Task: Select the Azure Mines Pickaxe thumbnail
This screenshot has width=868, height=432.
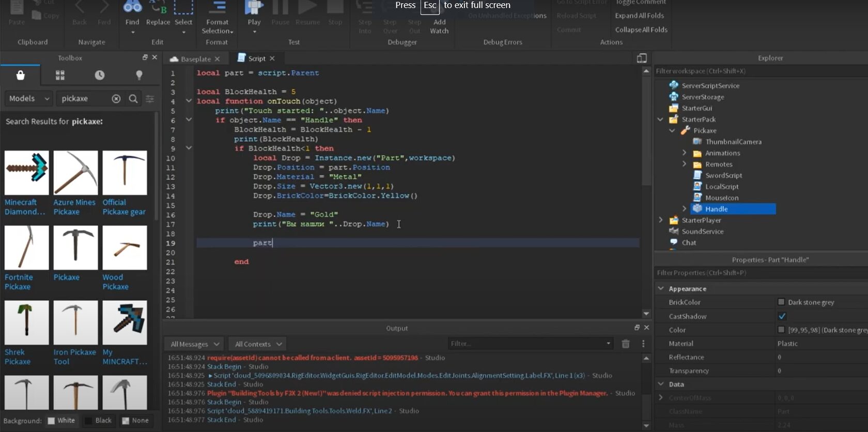Action: [75, 173]
